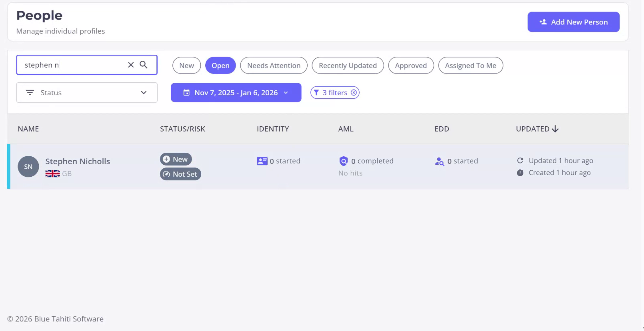Click the EDD person-search icon
Screen dimensions: 644x331
440,162
